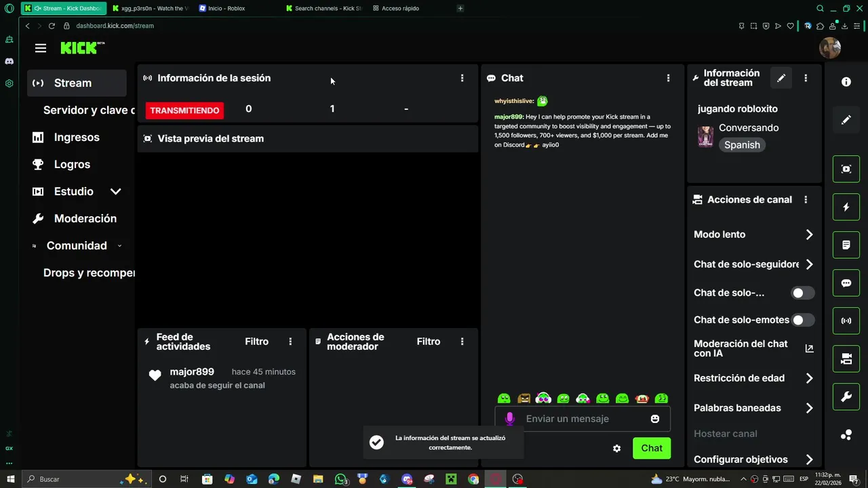Viewport: 868px width, 488px height.
Task: Open the hamburger menu next to Kick logo
Action: [x=41, y=48]
